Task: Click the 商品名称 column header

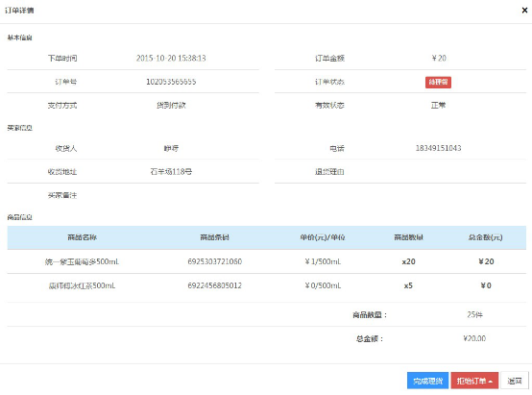Action: tap(83, 237)
